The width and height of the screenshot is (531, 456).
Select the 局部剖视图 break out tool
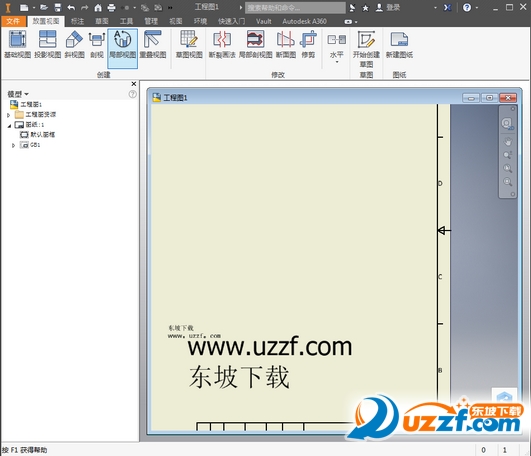(255, 44)
